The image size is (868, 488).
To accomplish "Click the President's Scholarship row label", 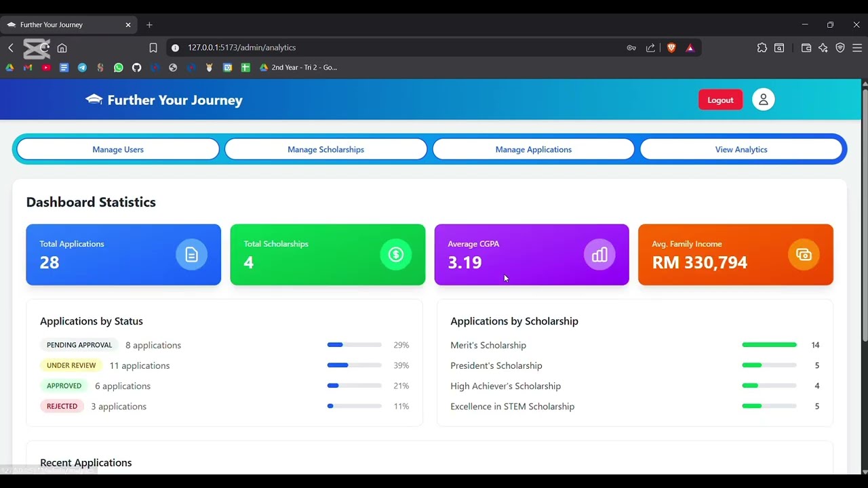I will point(496,365).
